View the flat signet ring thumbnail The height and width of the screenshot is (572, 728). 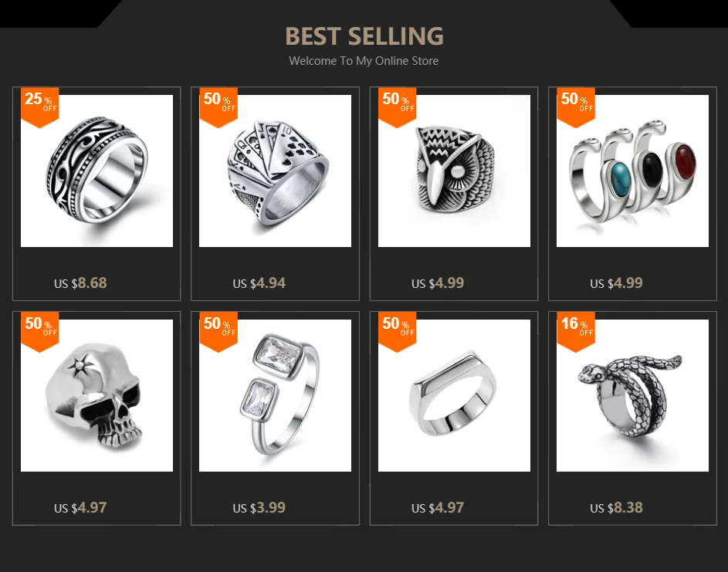454,395
